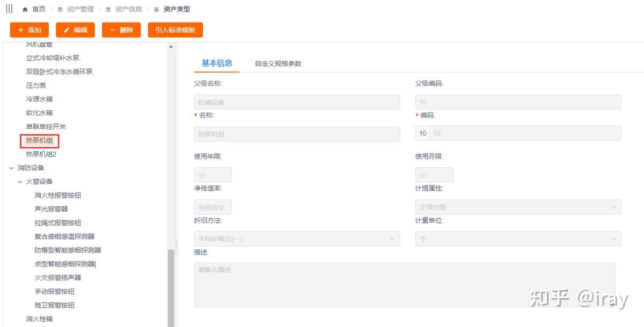Select 拉绳式报警按钮 tree node
Image resolution: width=644 pixels, height=327 pixels.
tap(58, 223)
